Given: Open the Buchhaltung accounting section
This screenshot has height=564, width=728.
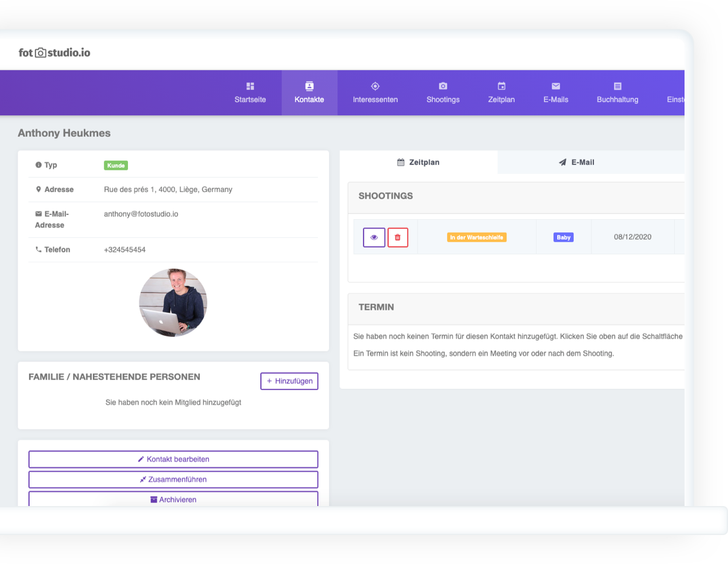Looking at the screenshot, I should click(617, 93).
